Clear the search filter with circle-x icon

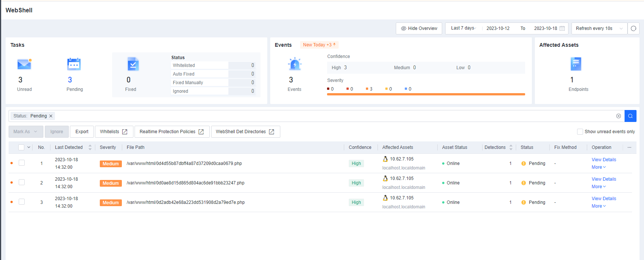[619, 116]
